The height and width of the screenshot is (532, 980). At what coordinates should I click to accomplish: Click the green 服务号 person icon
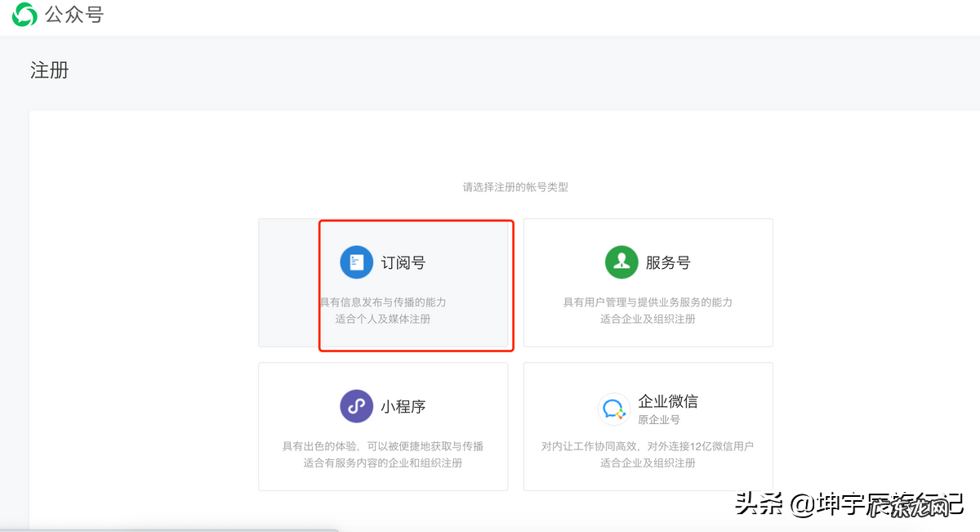(x=621, y=262)
